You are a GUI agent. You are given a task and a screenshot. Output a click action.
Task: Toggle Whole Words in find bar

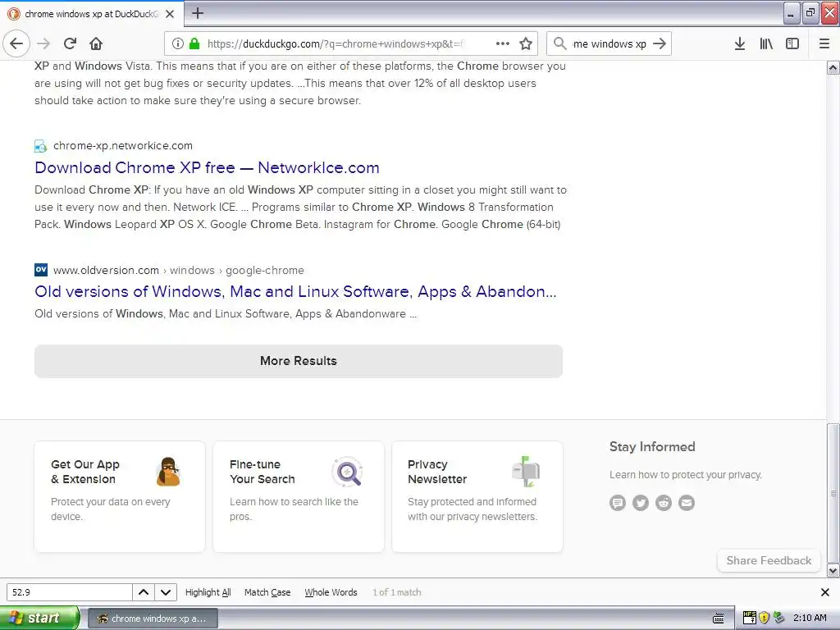pos(331,592)
